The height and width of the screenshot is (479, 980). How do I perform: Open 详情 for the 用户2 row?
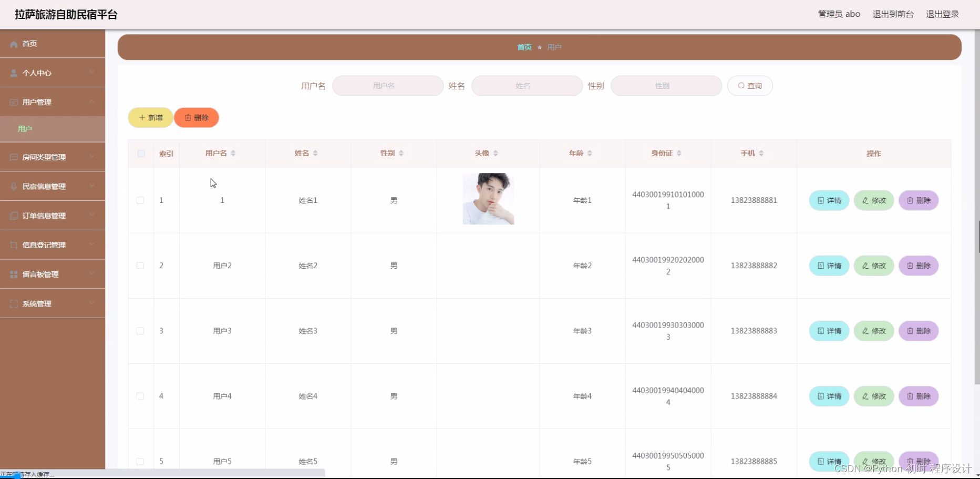click(829, 266)
